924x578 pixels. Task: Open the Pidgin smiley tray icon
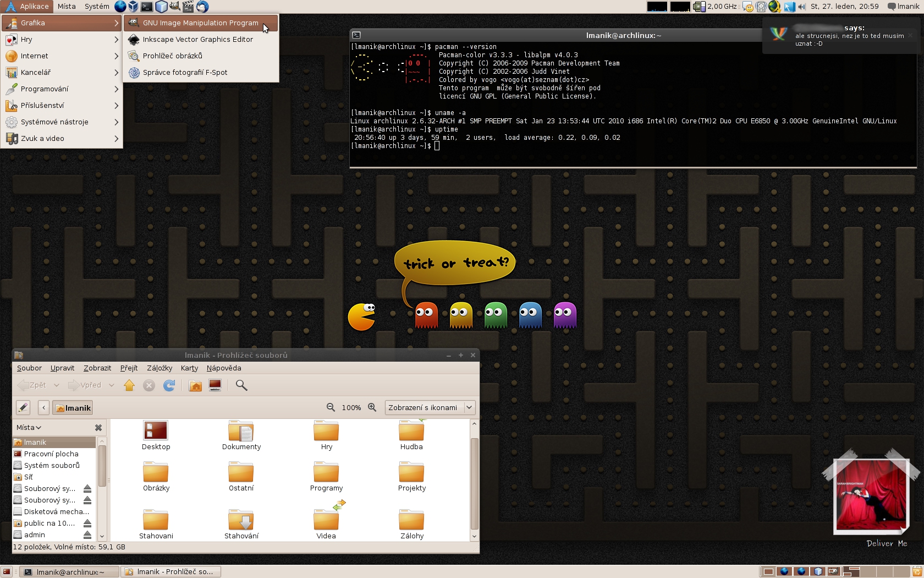[x=748, y=7]
